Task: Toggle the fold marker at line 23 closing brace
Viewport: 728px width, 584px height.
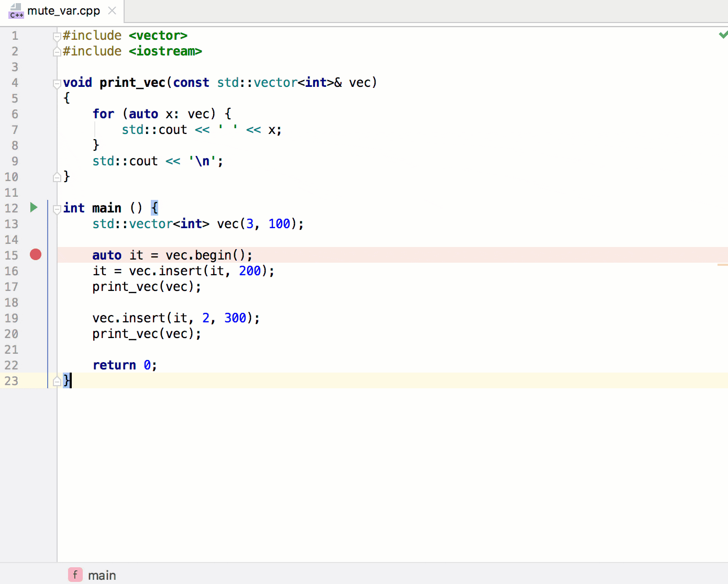Action: click(x=57, y=381)
